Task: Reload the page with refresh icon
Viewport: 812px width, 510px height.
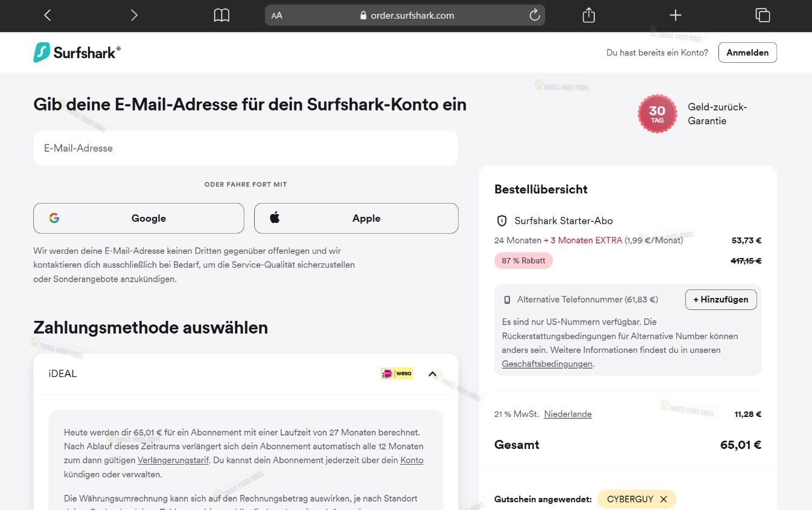Action: click(534, 15)
